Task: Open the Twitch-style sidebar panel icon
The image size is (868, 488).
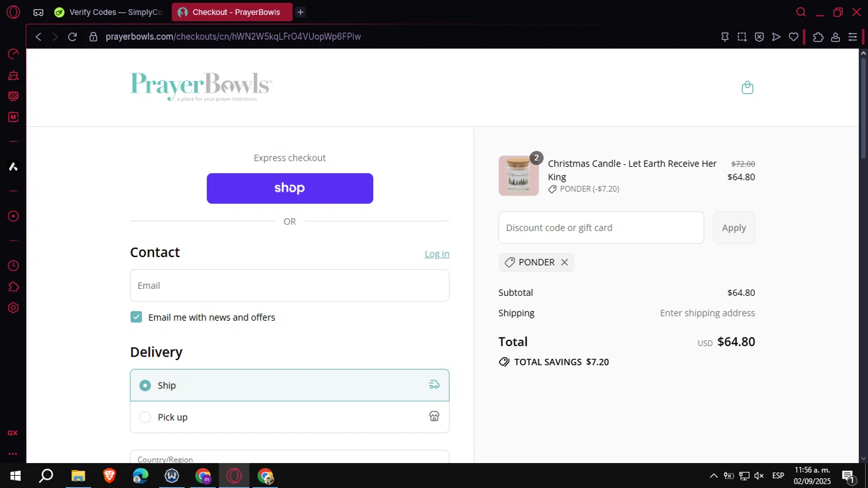Action: pyautogui.click(x=13, y=96)
